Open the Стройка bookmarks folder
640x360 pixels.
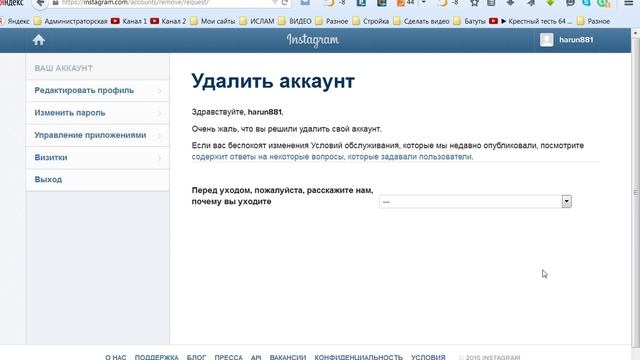click(371, 21)
